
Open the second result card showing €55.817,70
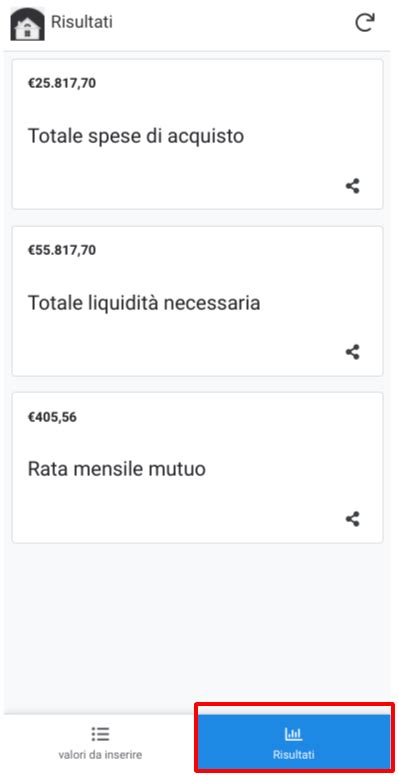pyautogui.click(x=198, y=301)
